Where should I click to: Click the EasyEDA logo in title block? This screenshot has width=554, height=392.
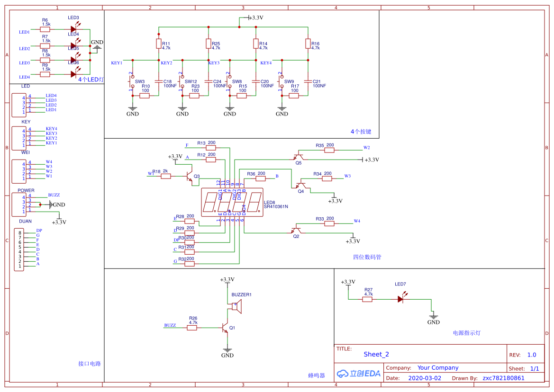(359, 374)
